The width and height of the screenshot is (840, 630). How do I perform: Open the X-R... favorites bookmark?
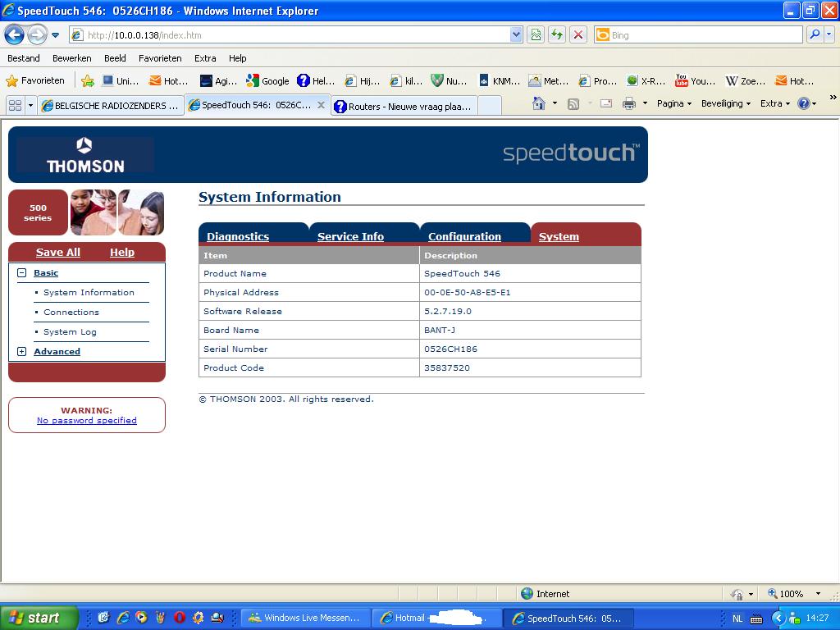click(x=646, y=81)
